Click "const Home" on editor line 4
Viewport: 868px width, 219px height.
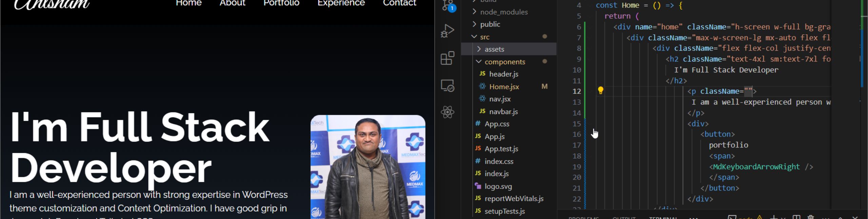(617, 5)
